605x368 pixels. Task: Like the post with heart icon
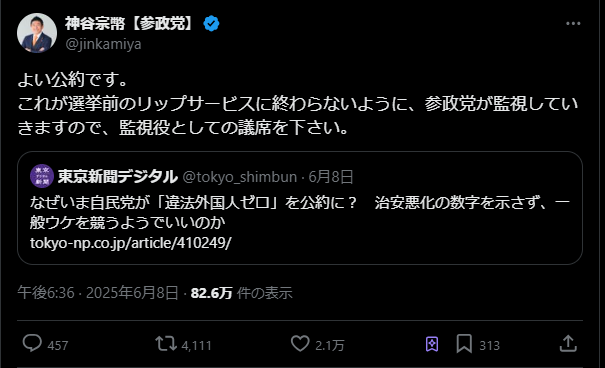pos(300,343)
